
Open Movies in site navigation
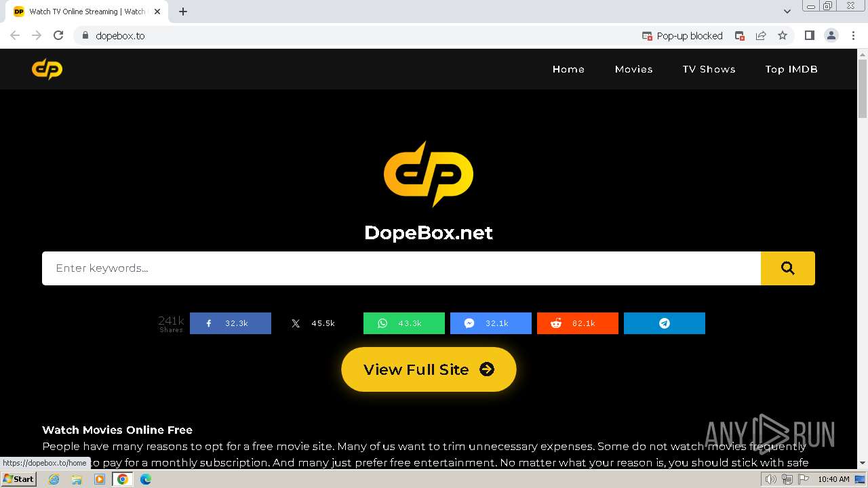pos(634,69)
